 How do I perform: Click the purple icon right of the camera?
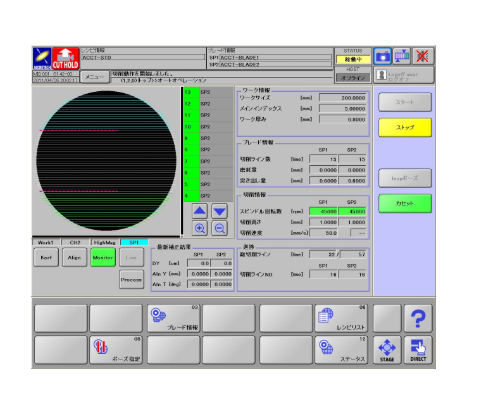coord(402,56)
